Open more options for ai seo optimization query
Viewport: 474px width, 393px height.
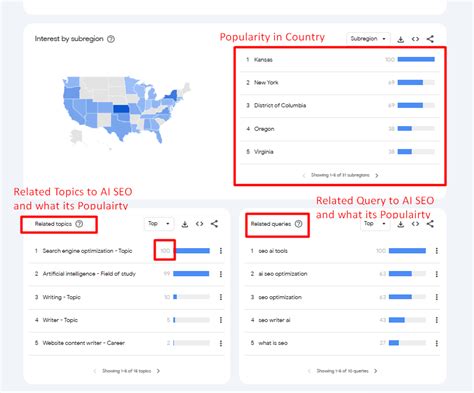click(437, 274)
